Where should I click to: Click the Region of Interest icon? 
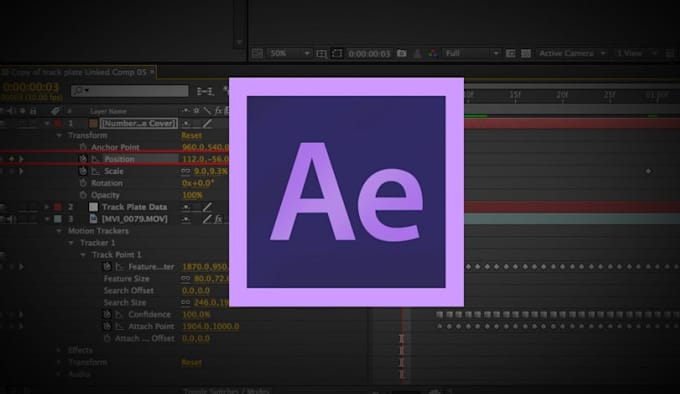point(510,53)
